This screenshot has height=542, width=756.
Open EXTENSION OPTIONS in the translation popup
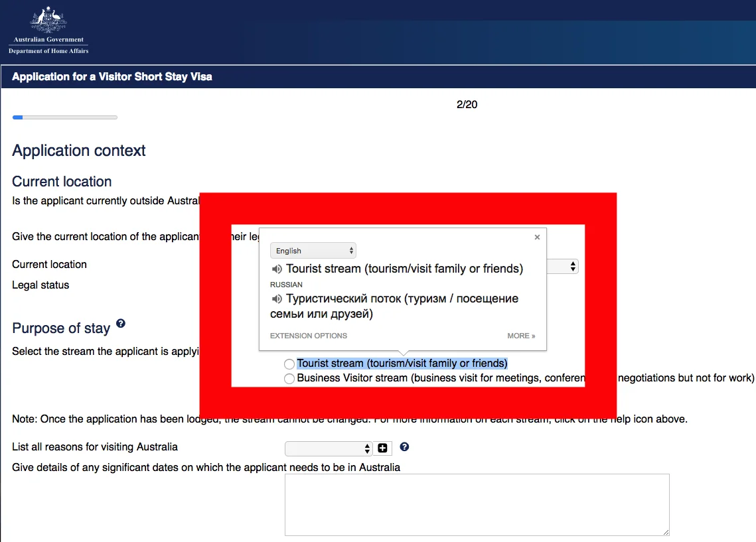coord(309,336)
